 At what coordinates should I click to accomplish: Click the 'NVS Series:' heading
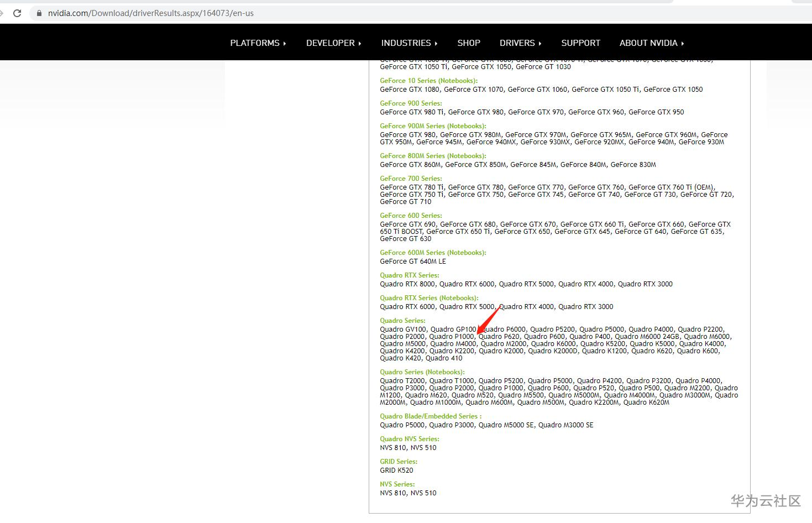coord(397,484)
